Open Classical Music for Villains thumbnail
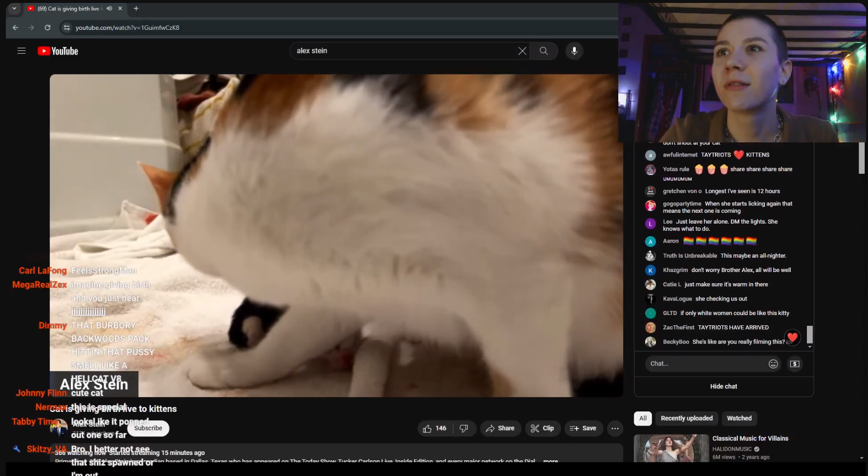868x476 pixels. 671,448
